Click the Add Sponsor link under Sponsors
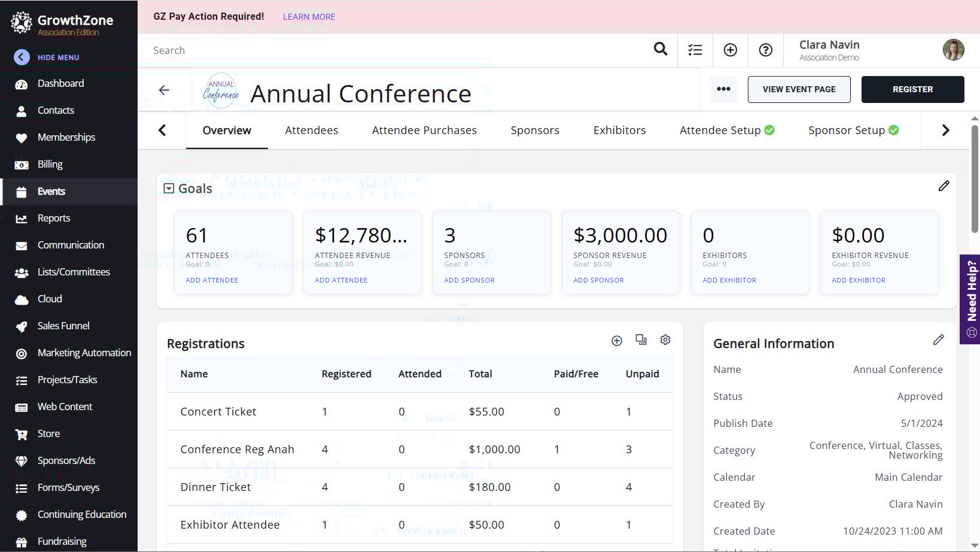 469,280
